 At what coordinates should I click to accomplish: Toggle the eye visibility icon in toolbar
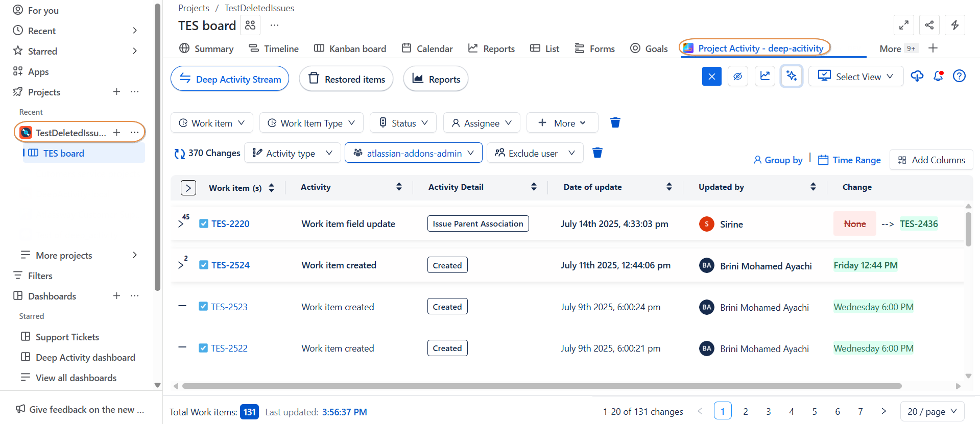738,77
